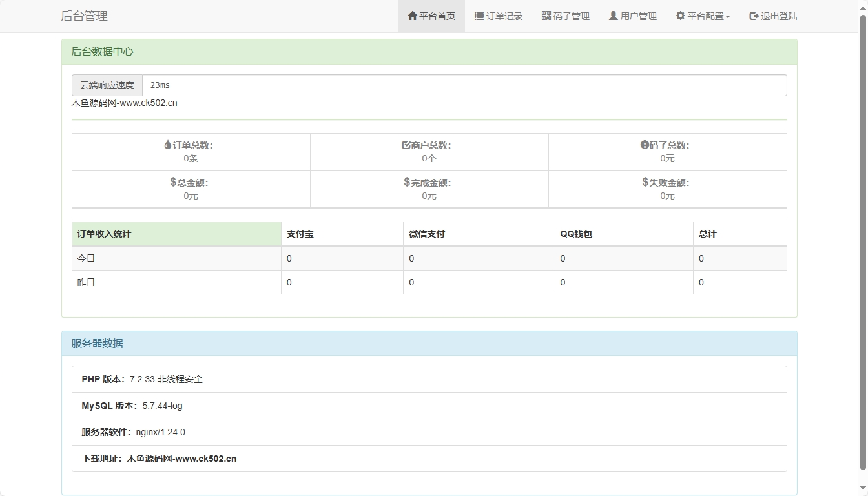The height and width of the screenshot is (496, 868).
Task: Click the 失败金额 0元 value
Action: point(667,196)
